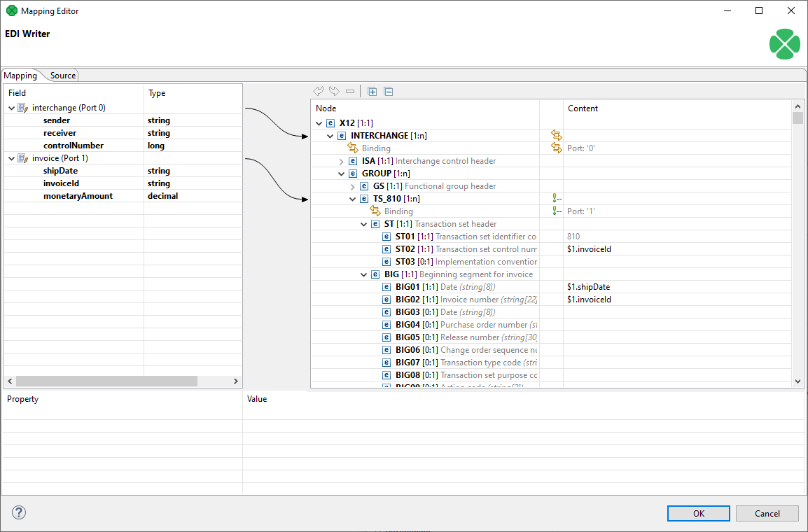Click the expand-all nodes toolbar icon
This screenshot has height=532, width=808.
(x=372, y=91)
